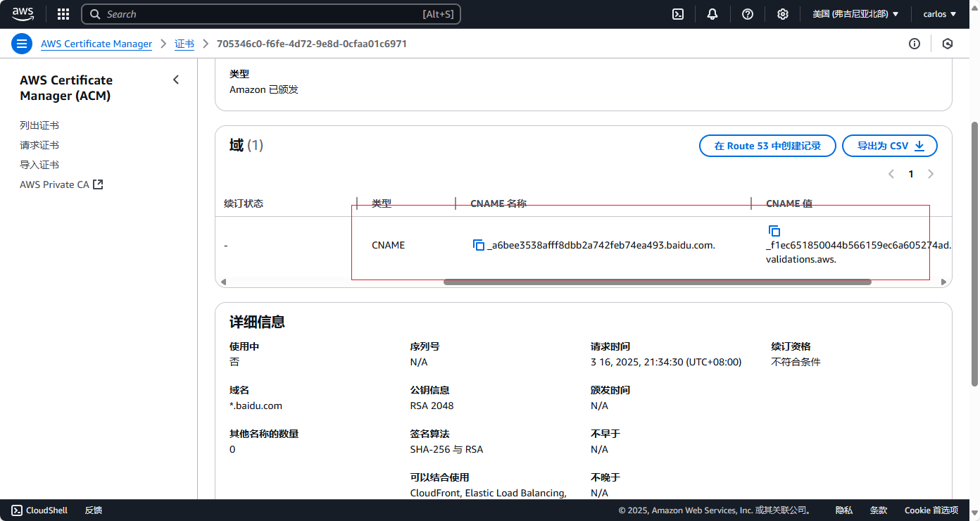Open the info panel icon
980x521 pixels.
pyautogui.click(x=915, y=44)
